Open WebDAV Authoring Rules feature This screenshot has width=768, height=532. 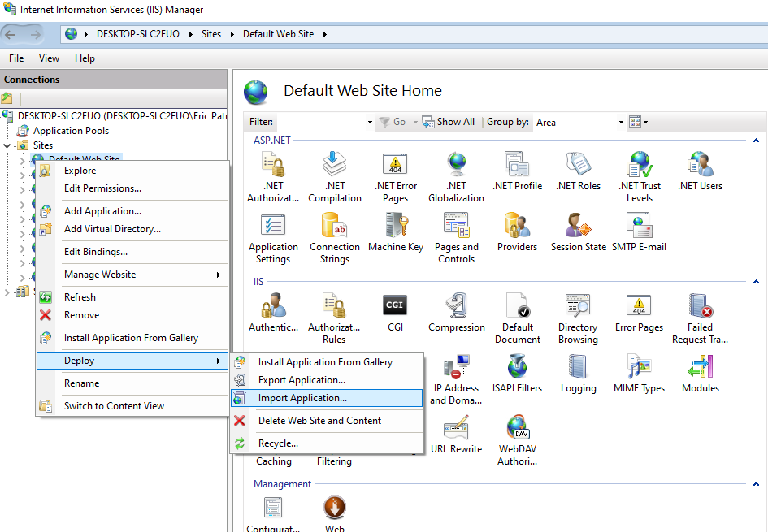[x=517, y=440]
